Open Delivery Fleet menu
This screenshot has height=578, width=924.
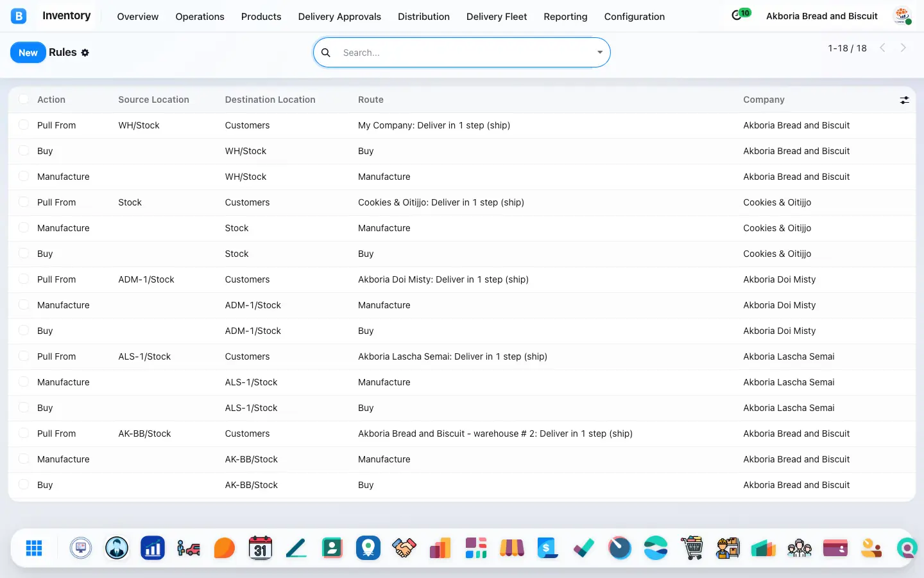click(x=497, y=17)
